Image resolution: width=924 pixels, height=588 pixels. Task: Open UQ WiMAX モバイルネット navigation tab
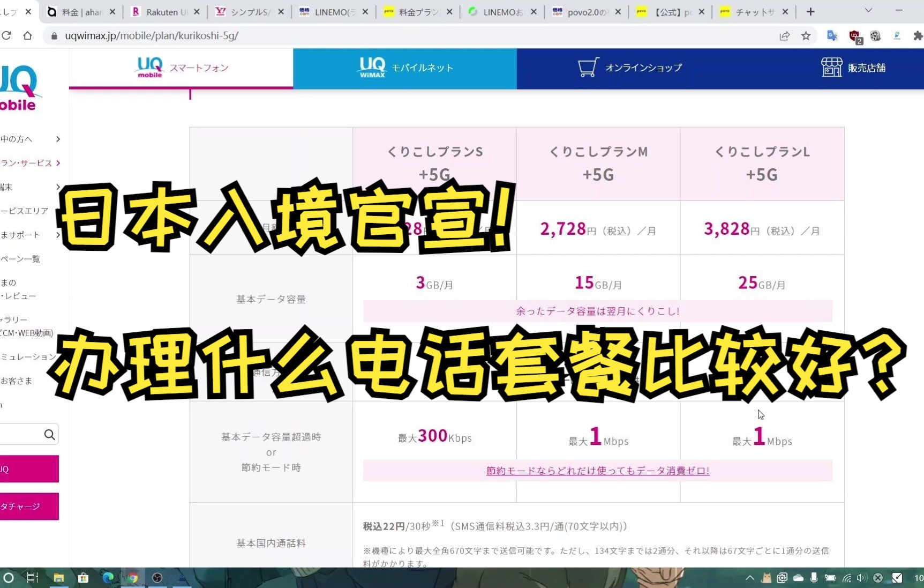click(x=405, y=68)
